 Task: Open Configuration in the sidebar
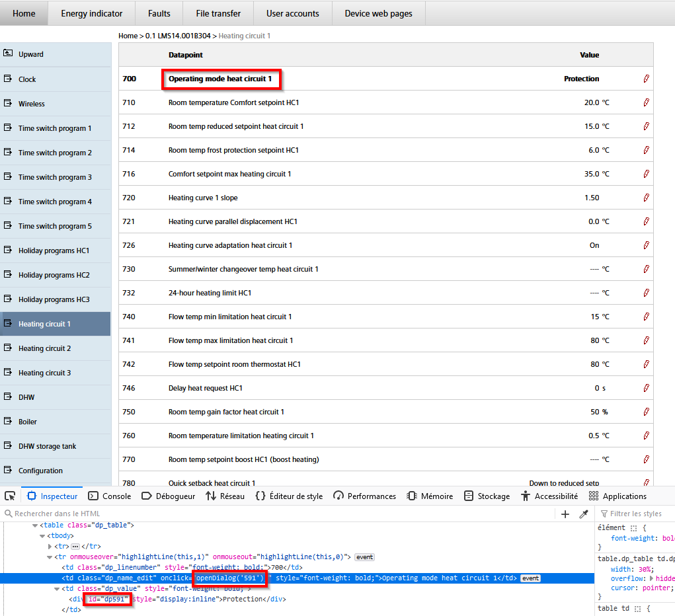pyautogui.click(x=56, y=471)
